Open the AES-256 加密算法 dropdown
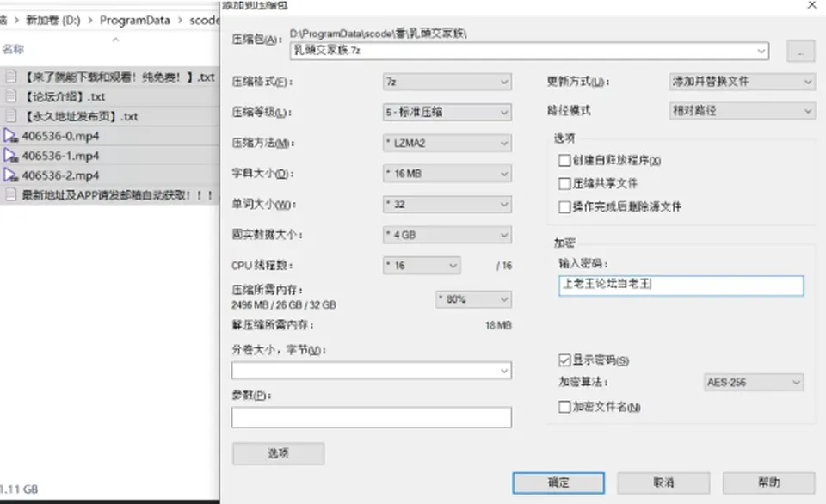The width and height of the screenshot is (826, 504). coord(754,383)
